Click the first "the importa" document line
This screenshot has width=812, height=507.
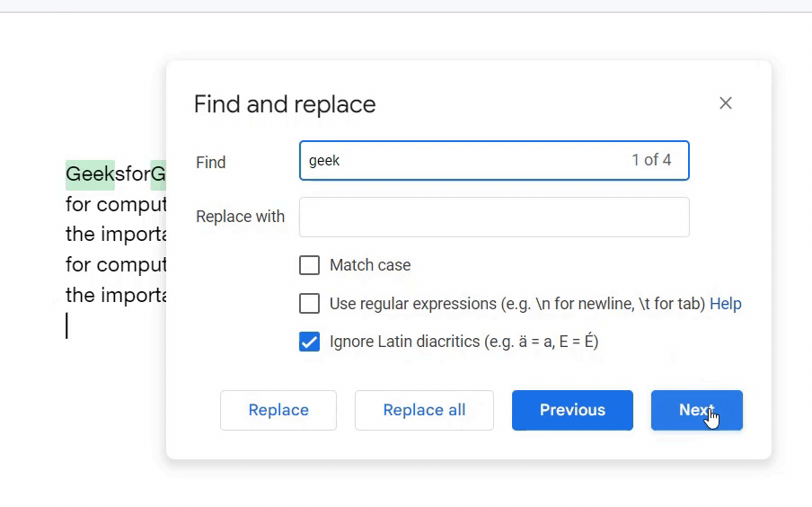[116, 236]
